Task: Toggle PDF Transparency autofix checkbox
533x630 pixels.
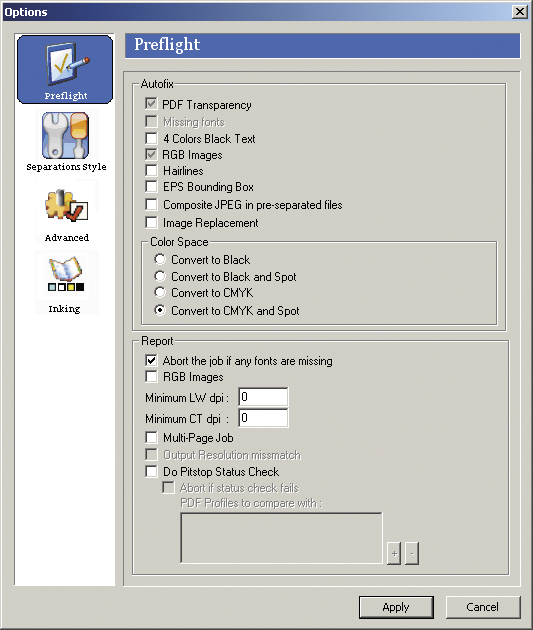Action: pyautogui.click(x=151, y=104)
